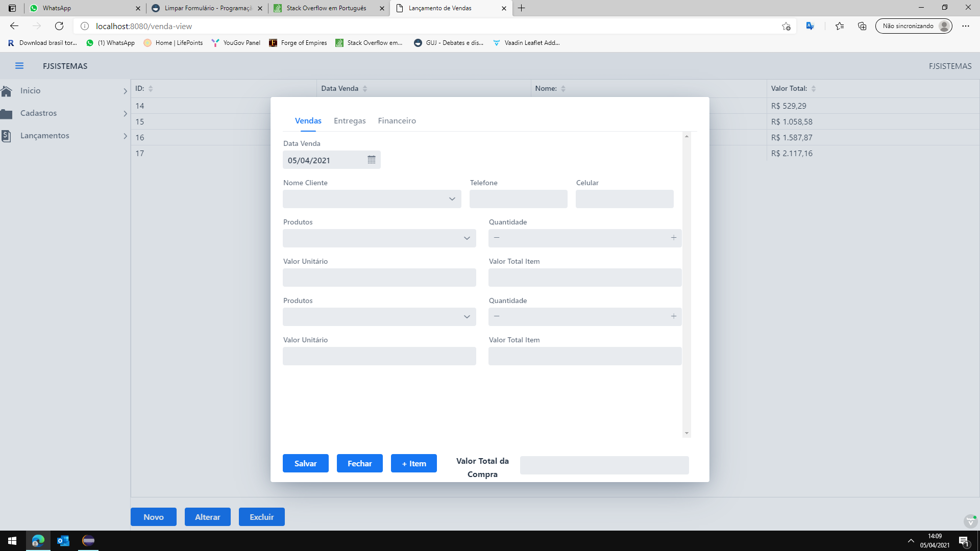Screen dimensions: 980x551
Task: Click the Telefone input field
Action: pyautogui.click(x=518, y=199)
